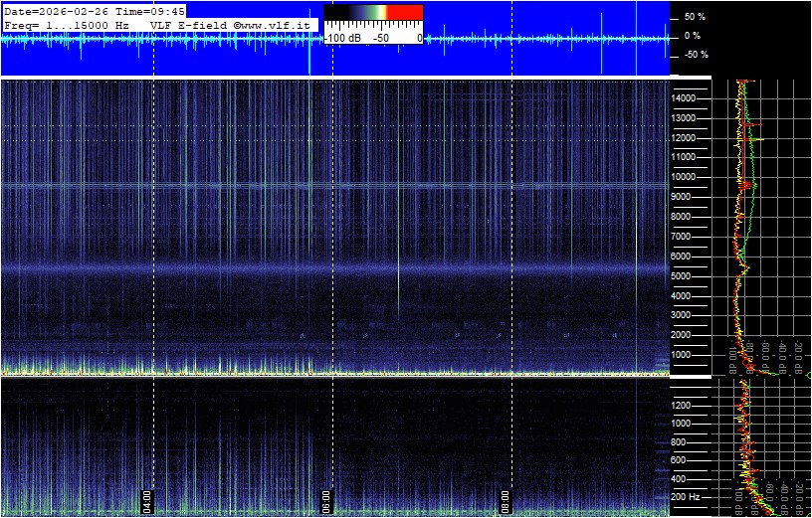Click the red end of the color scale
Viewport: 812px width, 518px height.
tap(404, 13)
